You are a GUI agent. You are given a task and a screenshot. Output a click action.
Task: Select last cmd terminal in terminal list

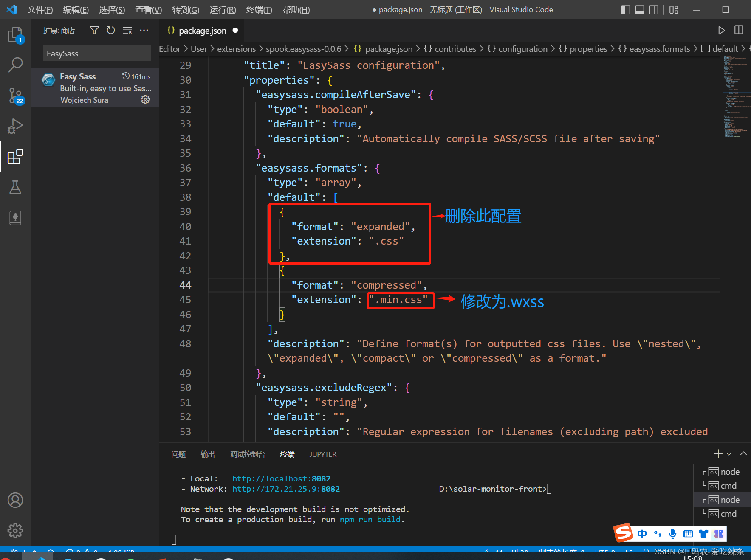coord(723,514)
